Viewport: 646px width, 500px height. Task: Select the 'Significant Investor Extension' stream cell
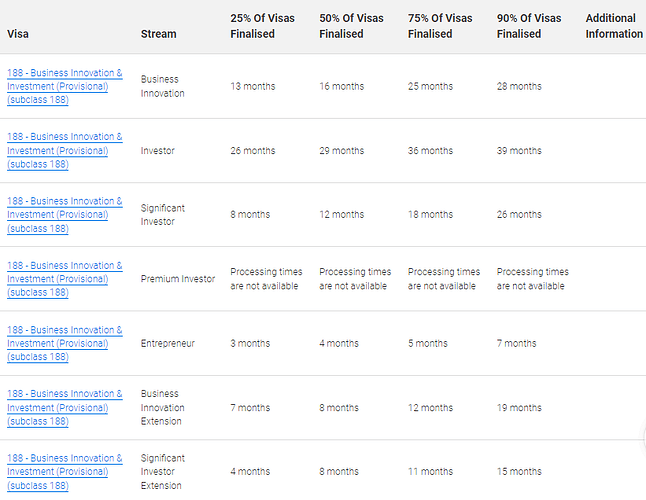click(x=163, y=472)
